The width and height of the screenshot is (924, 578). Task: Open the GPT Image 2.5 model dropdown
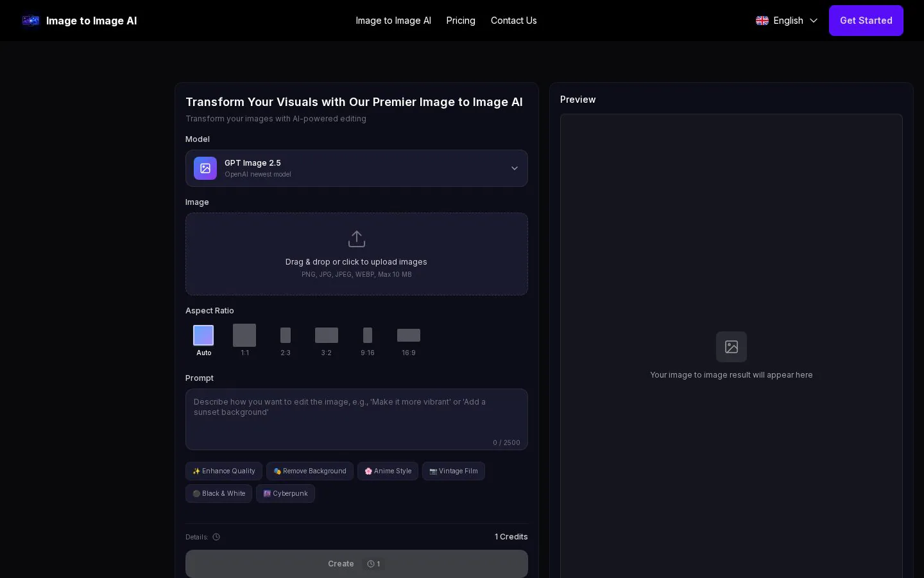(357, 168)
